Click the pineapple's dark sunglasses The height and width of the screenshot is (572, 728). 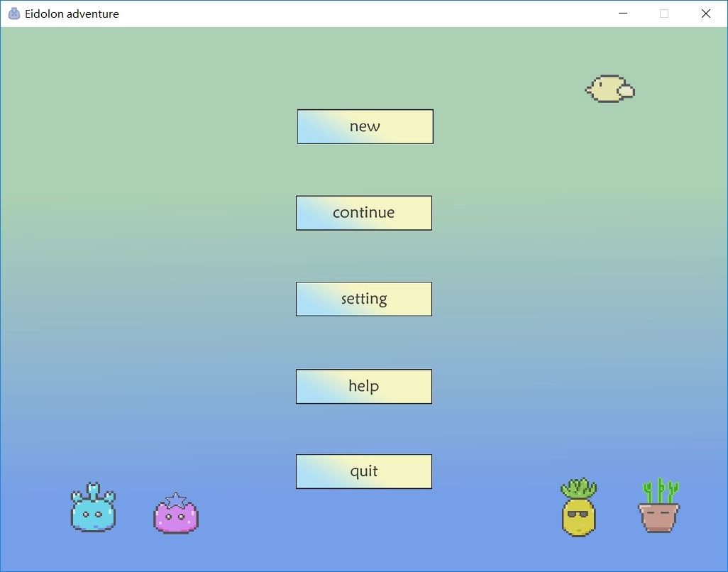pos(578,513)
